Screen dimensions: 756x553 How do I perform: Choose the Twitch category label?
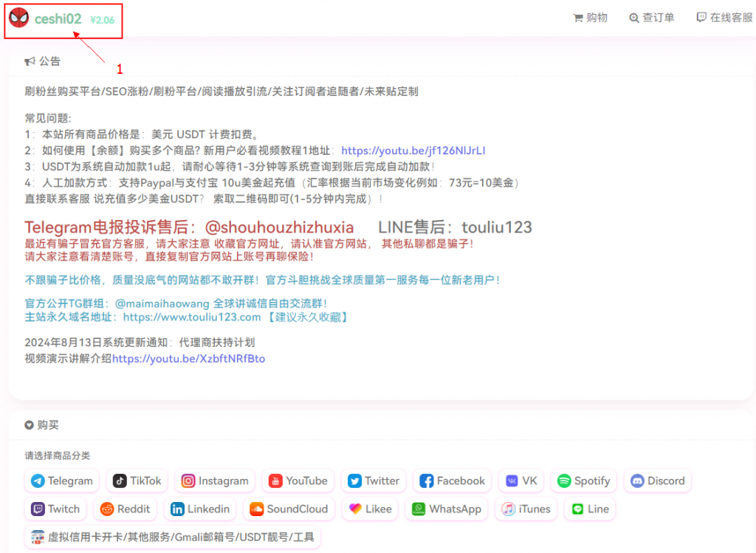tap(63, 509)
